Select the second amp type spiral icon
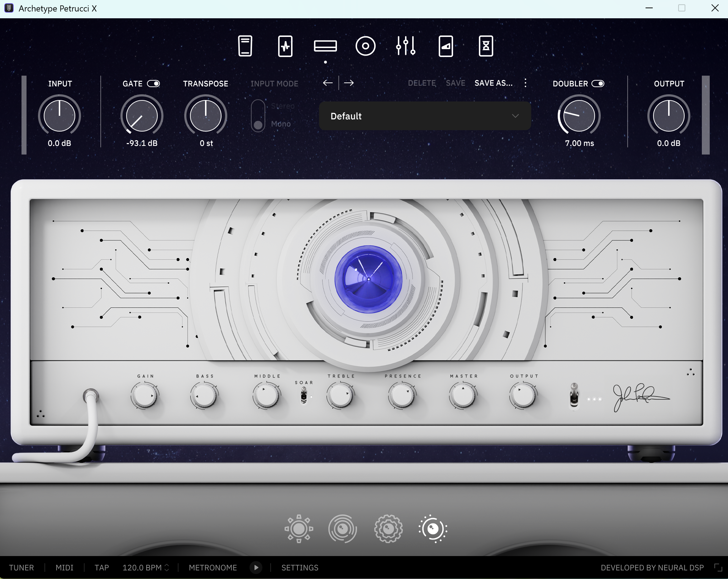 coord(343,529)
